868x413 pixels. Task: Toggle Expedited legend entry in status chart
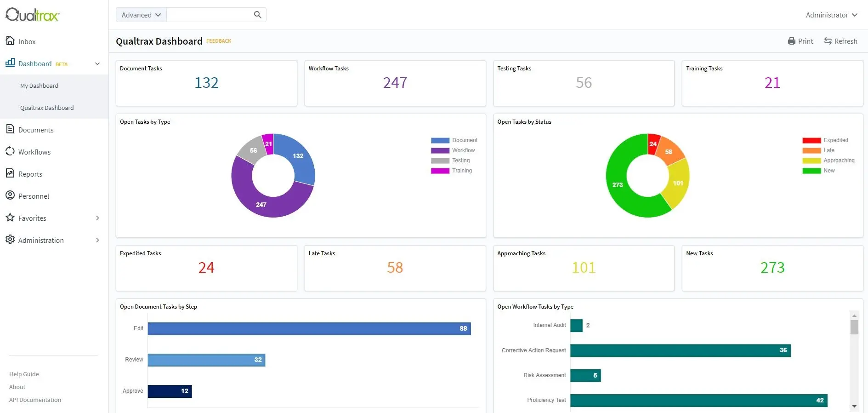[x=835, y=140]
